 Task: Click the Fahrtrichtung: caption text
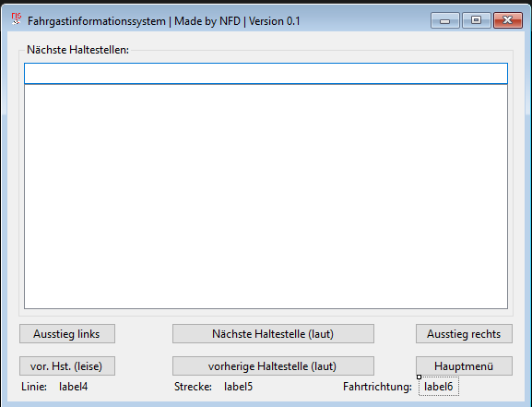pyautogui.click(x=377, y=387)
